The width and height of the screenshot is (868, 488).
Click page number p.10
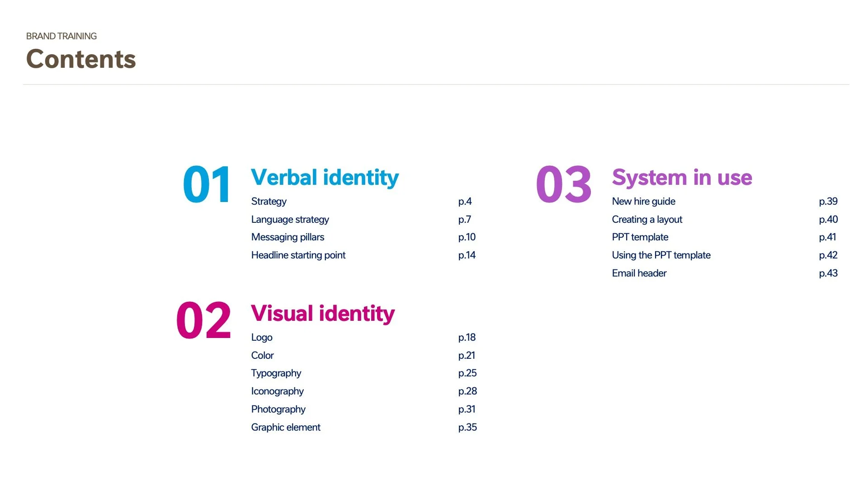tap(467, 237)
